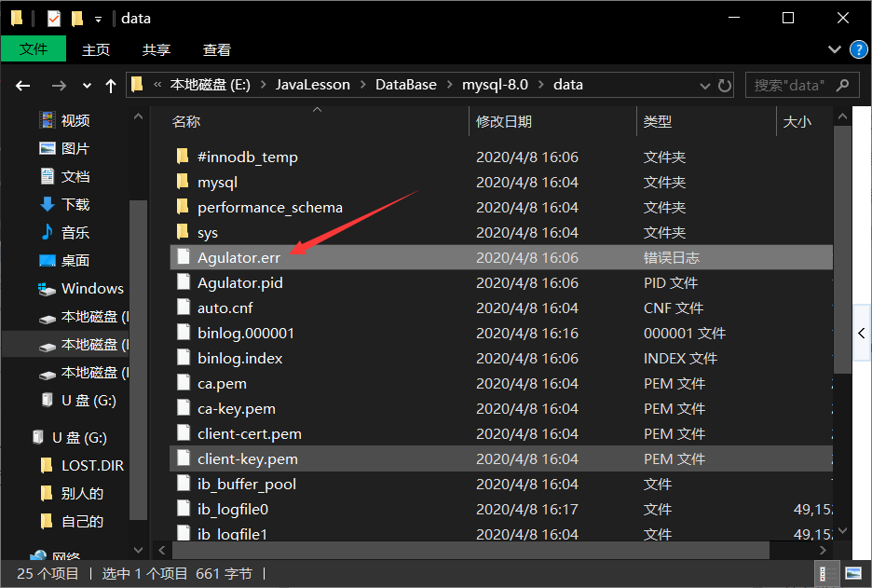This screenshot has height=588, width=872.
Task: Click mysql-8.0 in the address path
Action: click(495, 85)
